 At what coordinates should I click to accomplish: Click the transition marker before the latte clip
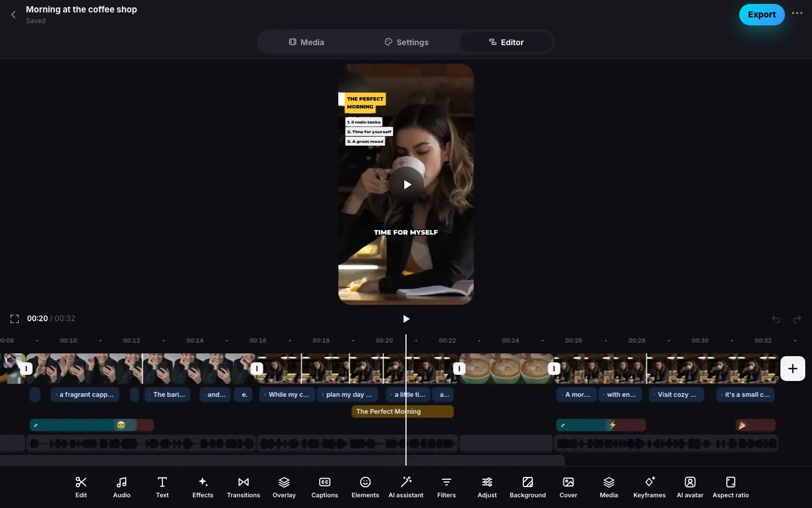click(x=460, y=369)
